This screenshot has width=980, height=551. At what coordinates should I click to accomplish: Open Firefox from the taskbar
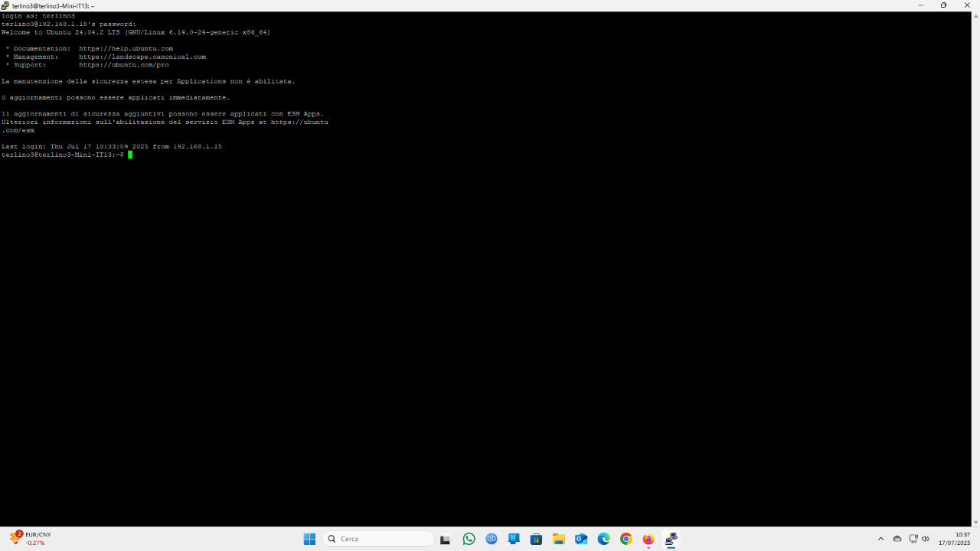648,539
